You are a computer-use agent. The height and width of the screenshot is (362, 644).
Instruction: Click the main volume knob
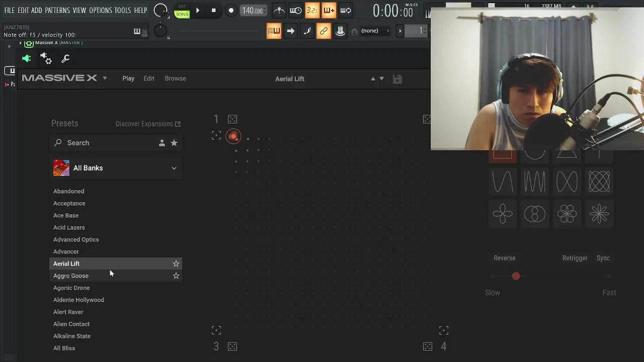160,10
